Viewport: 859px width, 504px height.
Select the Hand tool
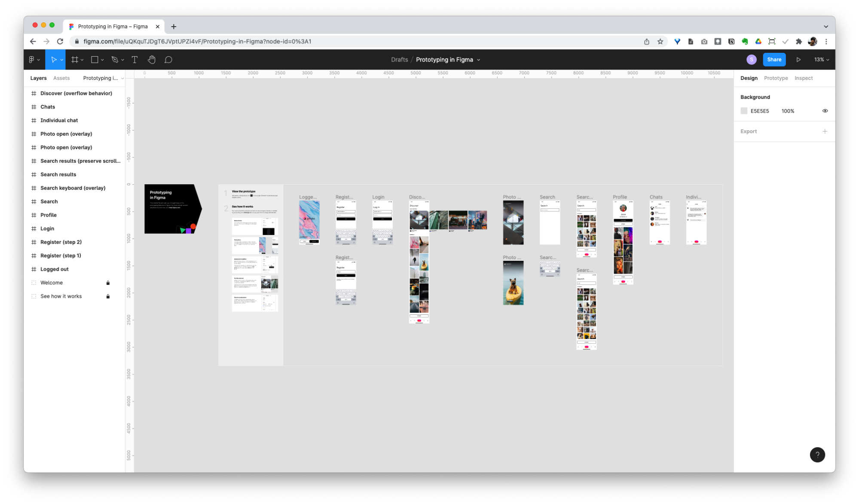click(x=151, y=59)
